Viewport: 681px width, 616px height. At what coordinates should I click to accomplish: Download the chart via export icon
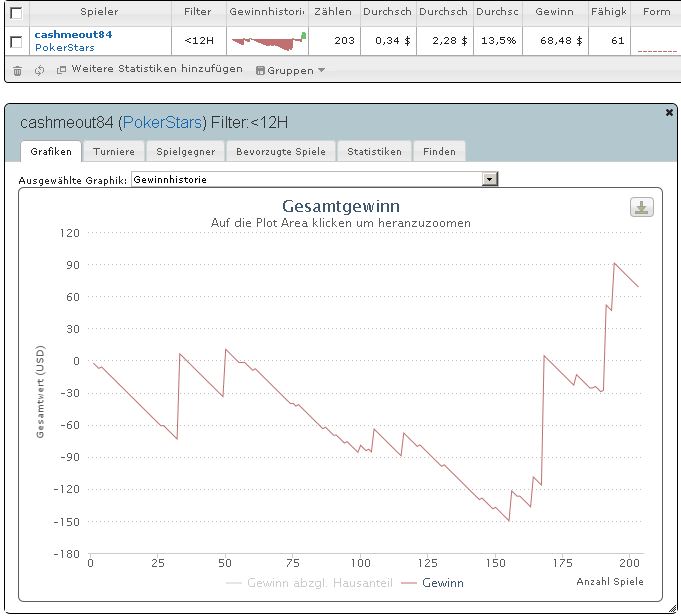(641, 207)
